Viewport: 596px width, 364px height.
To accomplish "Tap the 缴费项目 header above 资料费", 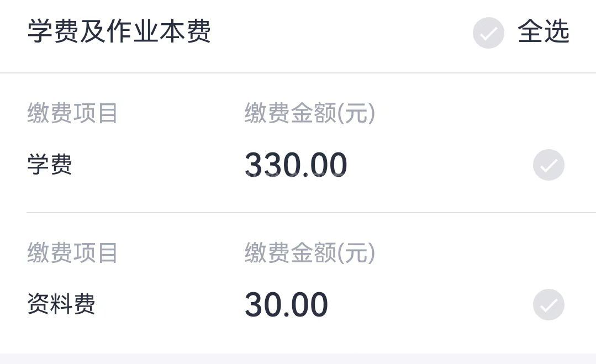I will 72,253.
